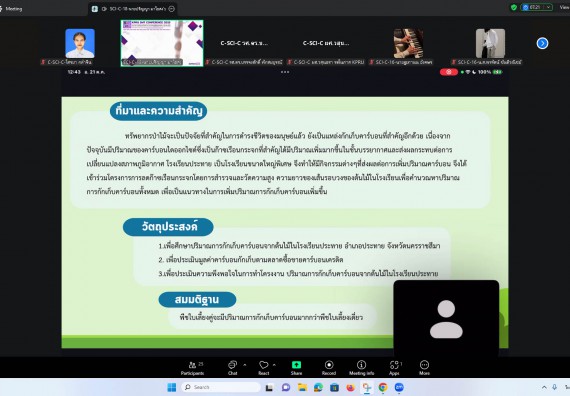570x396 pixels.
Task: Open the View options
Action: [565, 7]
